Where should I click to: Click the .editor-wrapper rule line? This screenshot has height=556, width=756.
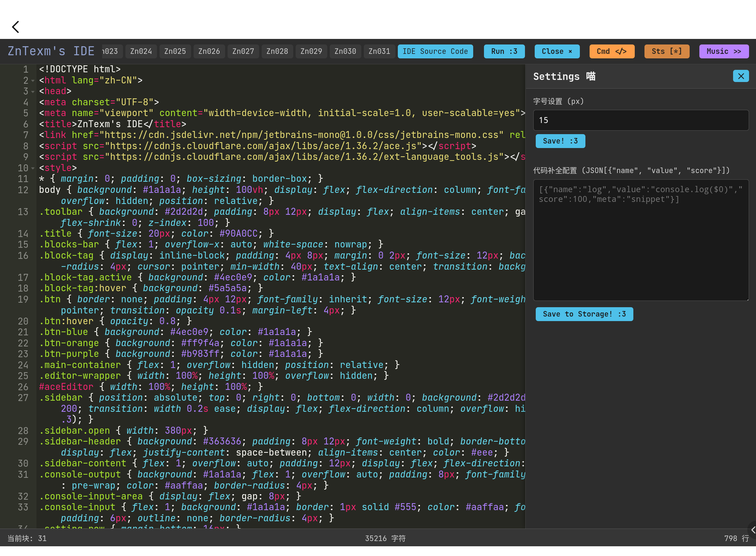pyautogui.click(x=214, y=376)
